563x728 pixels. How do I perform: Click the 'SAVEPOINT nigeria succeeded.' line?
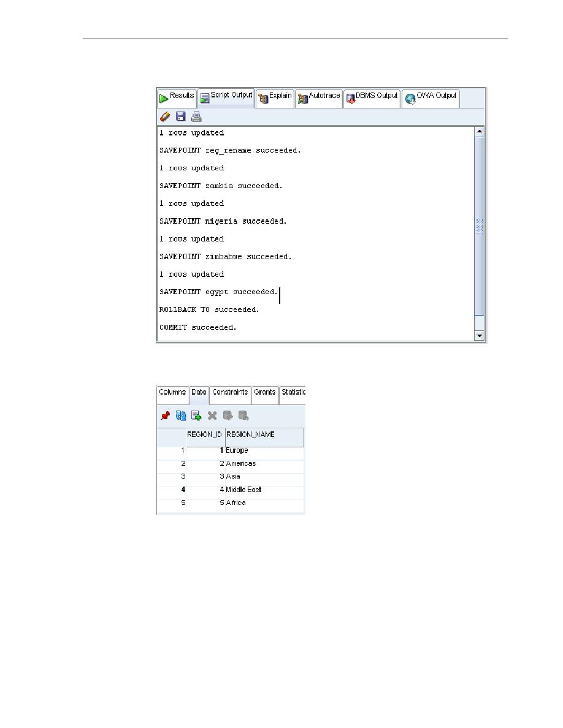tap(223, 221)
